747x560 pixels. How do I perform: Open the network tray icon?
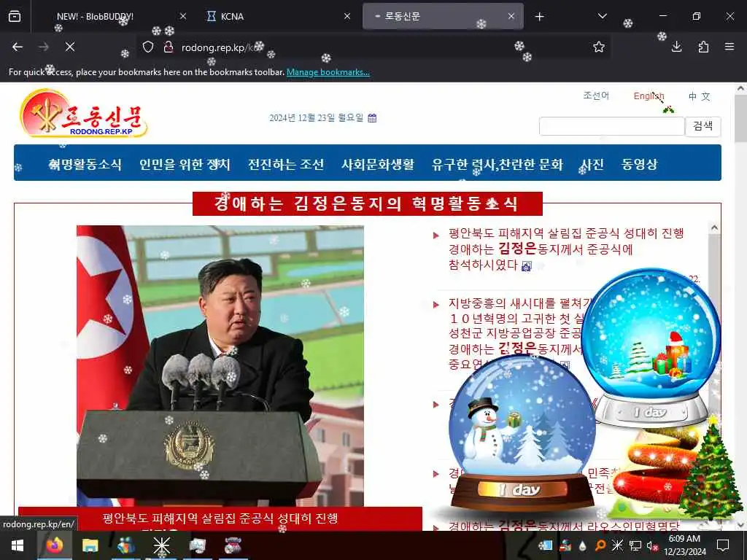coord(635,545)
